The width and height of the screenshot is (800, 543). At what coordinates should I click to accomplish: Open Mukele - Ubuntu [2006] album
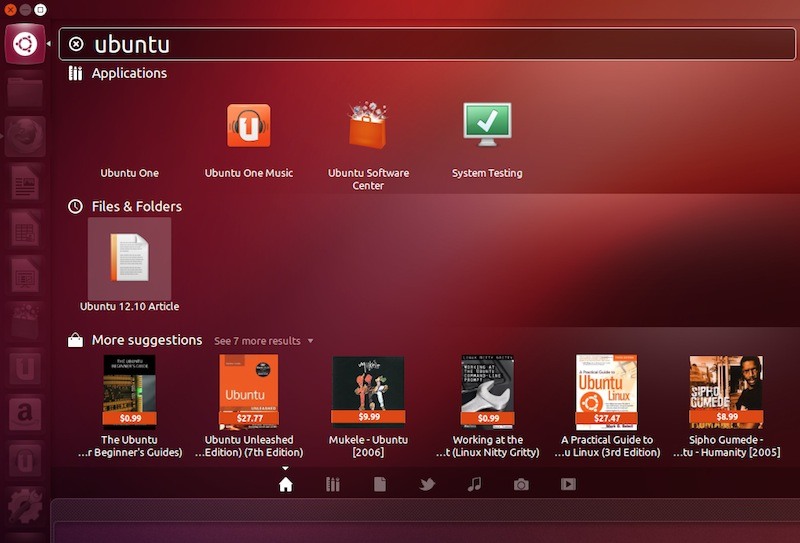click(x=368, y=390)
